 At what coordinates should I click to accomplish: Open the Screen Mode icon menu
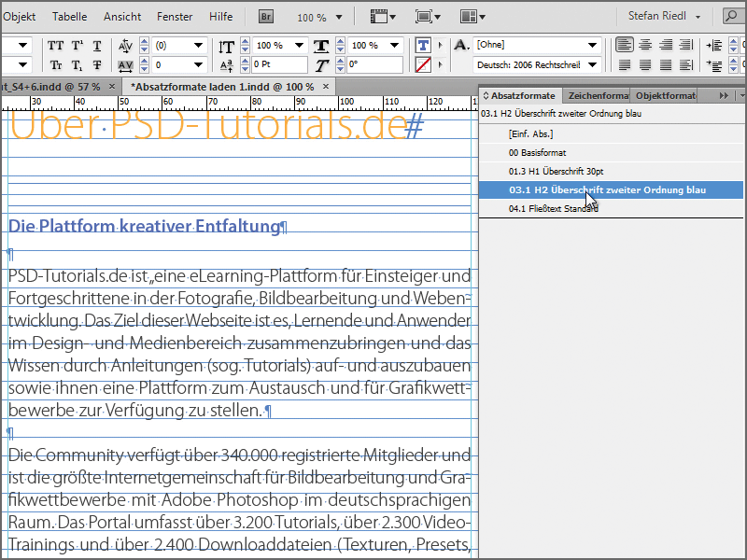(x=428, y=17)
